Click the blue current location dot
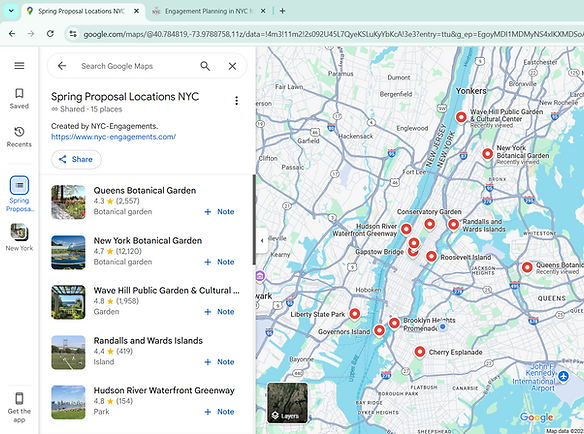 coord(442,327)
